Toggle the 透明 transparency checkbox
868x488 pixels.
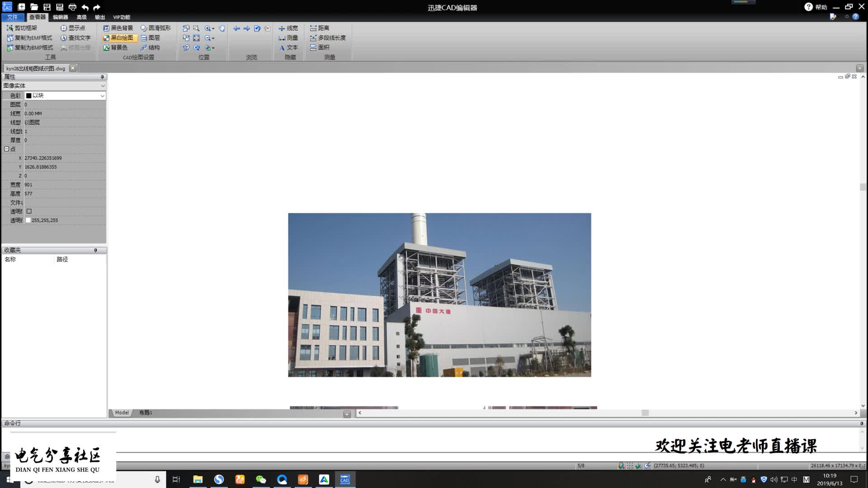point(29,211)
